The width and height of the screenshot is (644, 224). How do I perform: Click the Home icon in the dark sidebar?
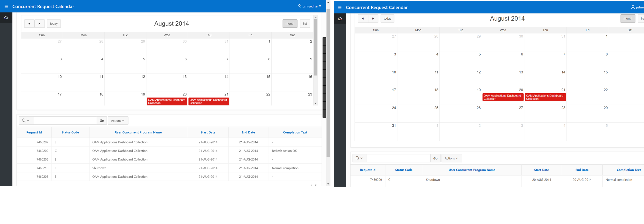point(6,17)
